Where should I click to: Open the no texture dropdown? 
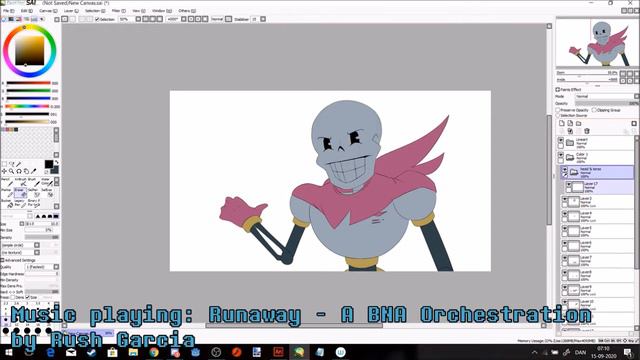20,253
